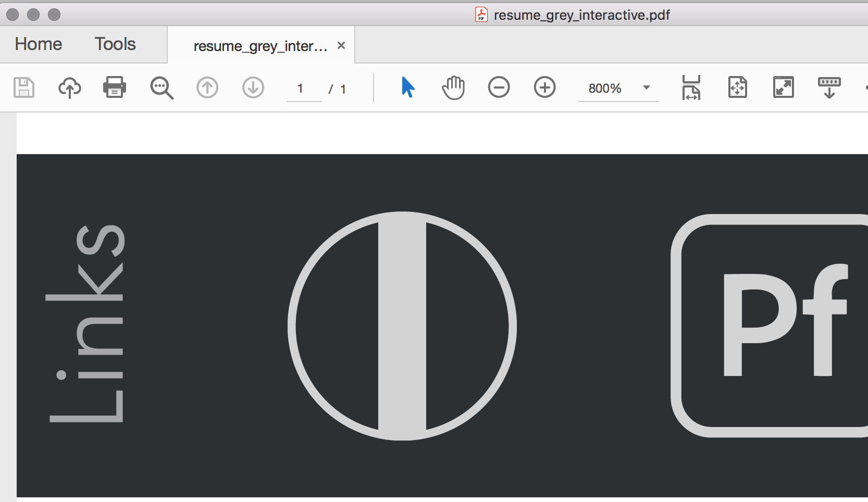Enable fit page width scrolling
The height and width of the screenshot is (502, 868).
pos(691,87)
